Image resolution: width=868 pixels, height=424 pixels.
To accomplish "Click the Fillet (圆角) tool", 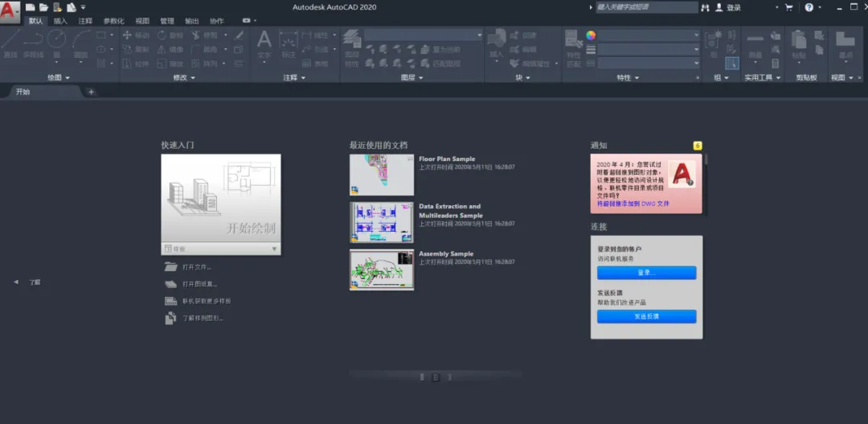I will (x=204, y=49).
